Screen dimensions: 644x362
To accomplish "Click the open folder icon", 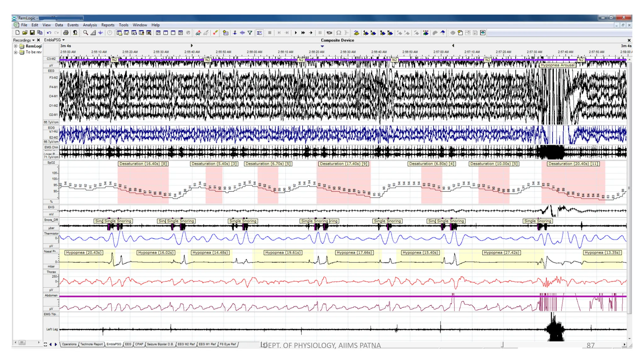I will [x=25, y=33].
